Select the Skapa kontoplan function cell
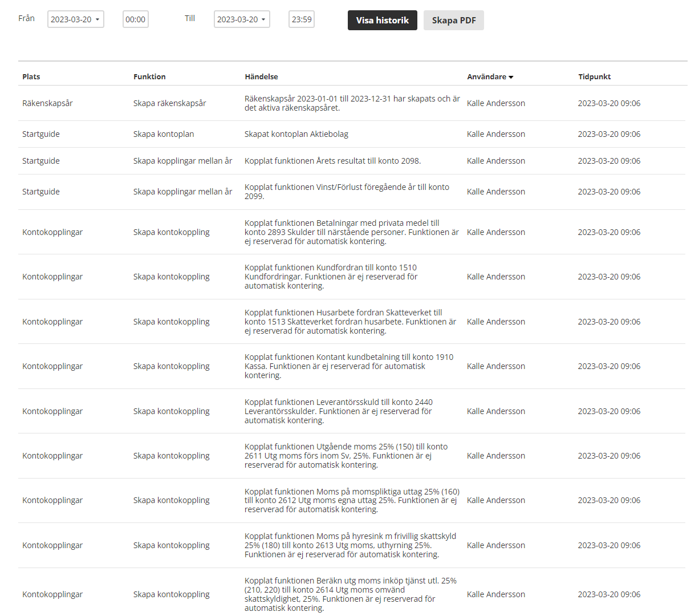The height and width of the screenshot is (616, 699). tap(164, 134)
